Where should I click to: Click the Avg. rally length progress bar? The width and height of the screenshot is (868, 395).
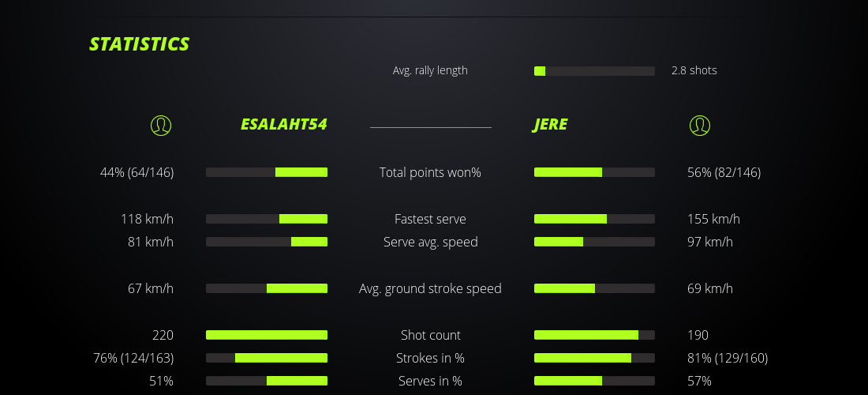pyautogui.click(x=594, y=71)
